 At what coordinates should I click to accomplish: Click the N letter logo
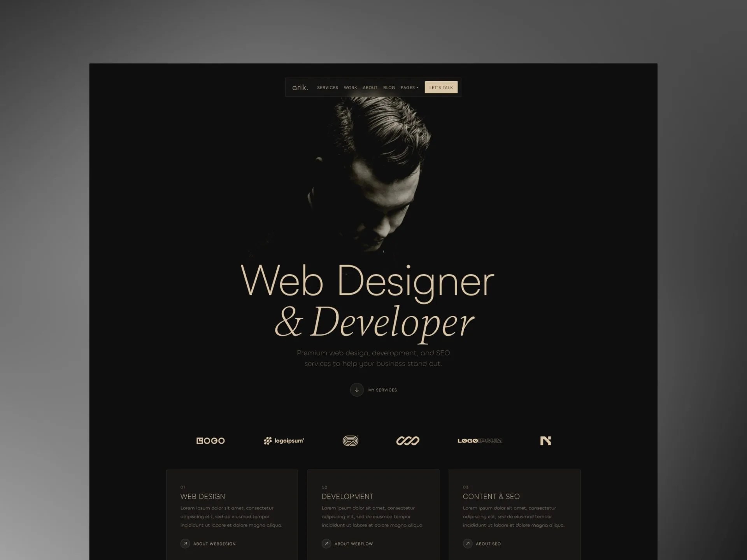pyautogui.click(x=545, y=441)
